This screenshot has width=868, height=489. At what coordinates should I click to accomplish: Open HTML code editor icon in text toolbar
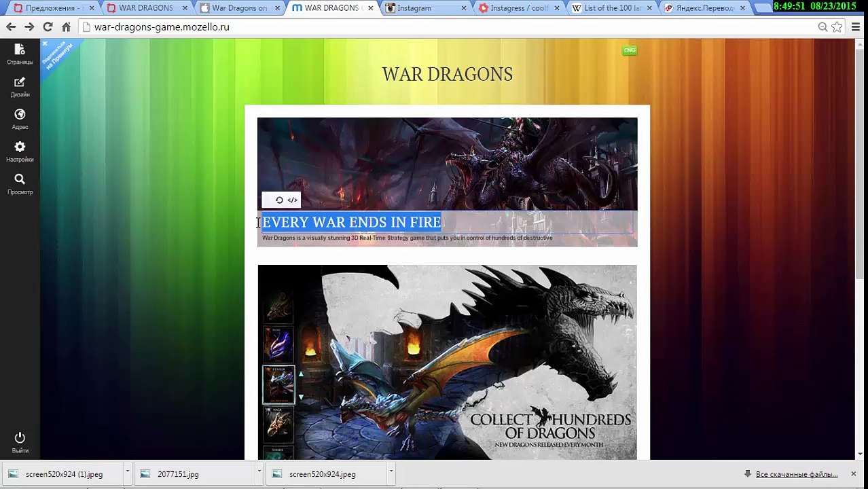tap(292, 200)
